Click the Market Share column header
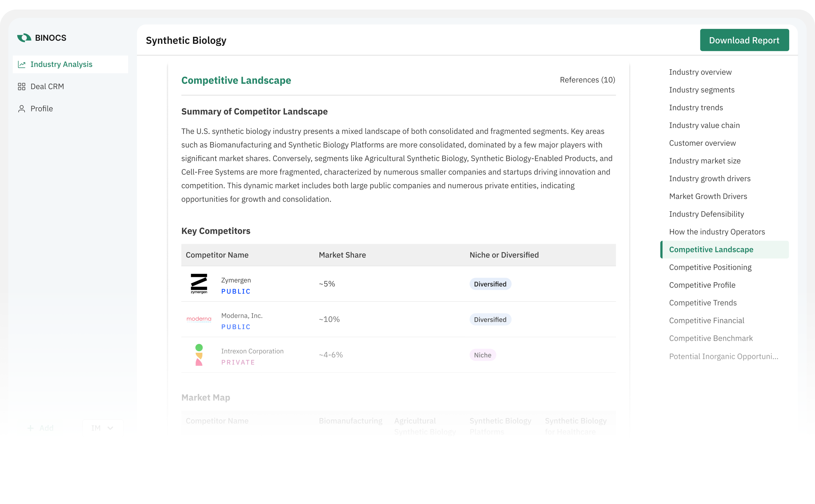Image resolution: width=815 pixels, height=504 pixels. click(342, 255)
